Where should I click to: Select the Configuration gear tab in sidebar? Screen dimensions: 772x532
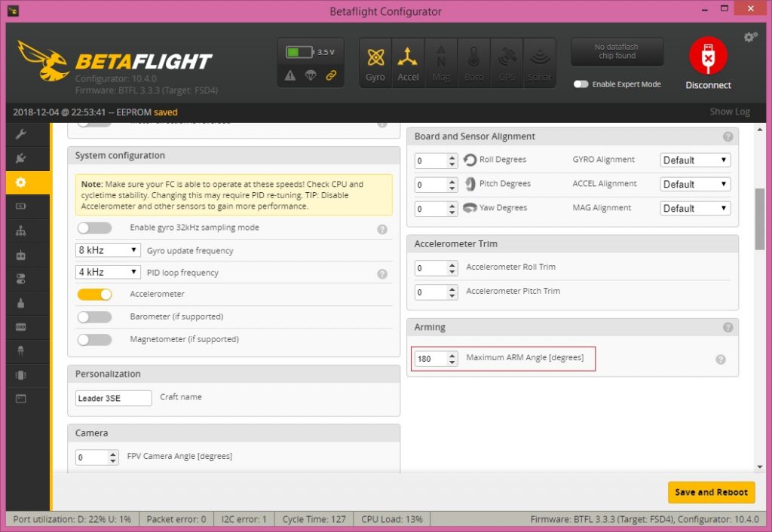20,182
